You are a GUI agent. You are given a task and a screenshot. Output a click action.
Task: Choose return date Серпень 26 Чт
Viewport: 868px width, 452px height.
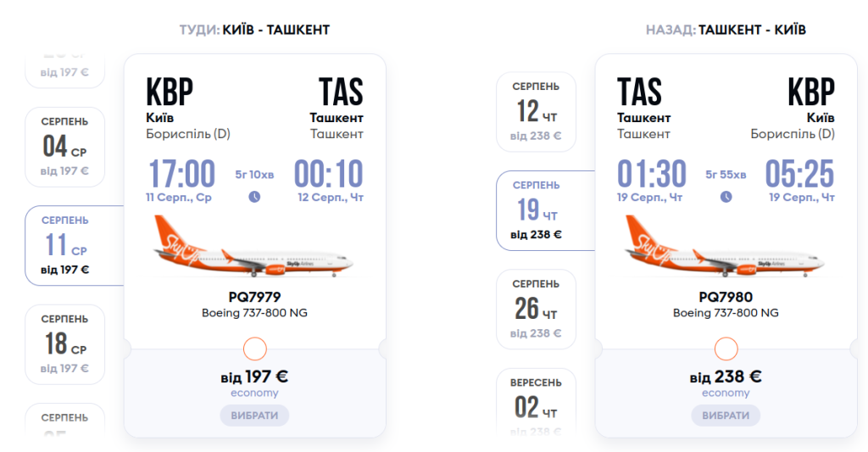click(x=536, y=309)
